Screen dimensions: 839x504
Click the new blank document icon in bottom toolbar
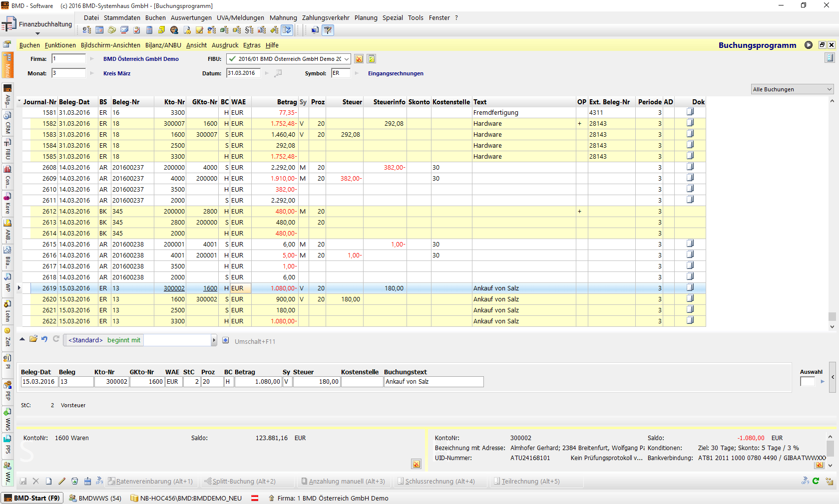(x=49, y=481)
